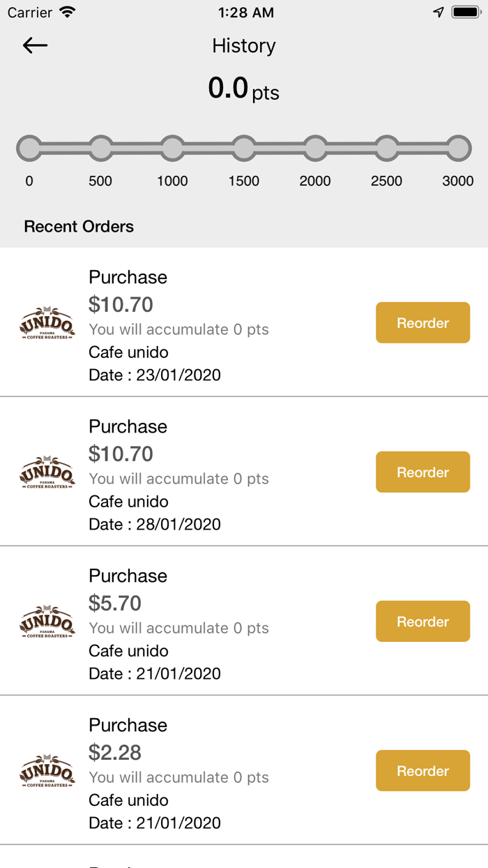Viewport: 488px width, 868px height.
Task: Reorder the 28/01/2020 purchase
Action: click(x=422, y=472)
